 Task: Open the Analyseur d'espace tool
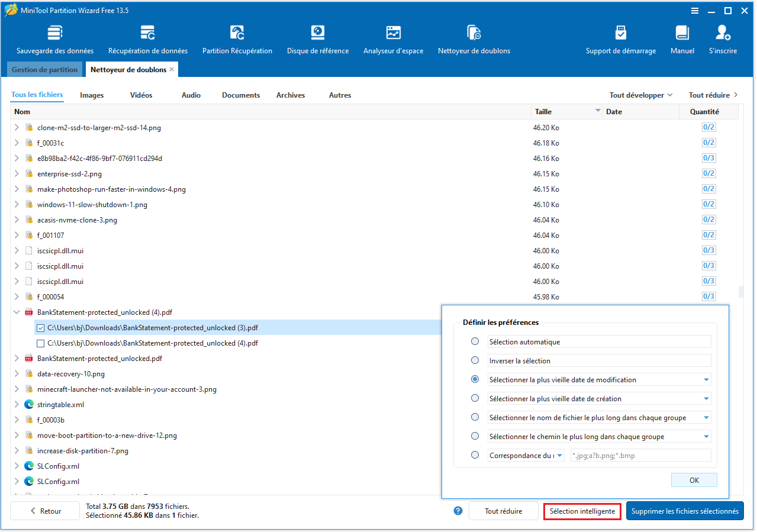(x=393, y=38)
